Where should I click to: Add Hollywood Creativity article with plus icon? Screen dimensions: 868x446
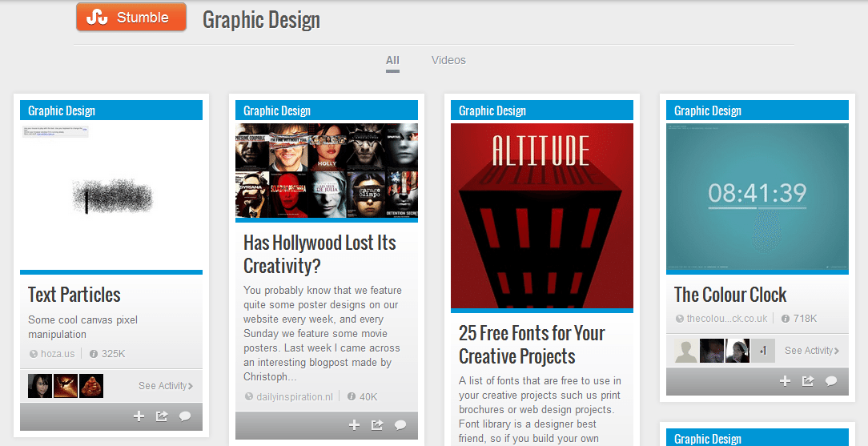pyautogui.click(x=354, y=425)
